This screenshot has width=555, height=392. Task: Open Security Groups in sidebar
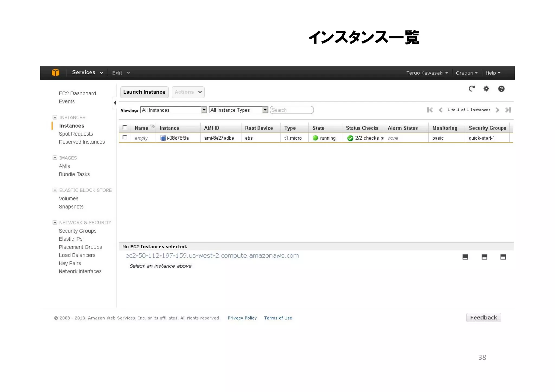coord(78,231)
